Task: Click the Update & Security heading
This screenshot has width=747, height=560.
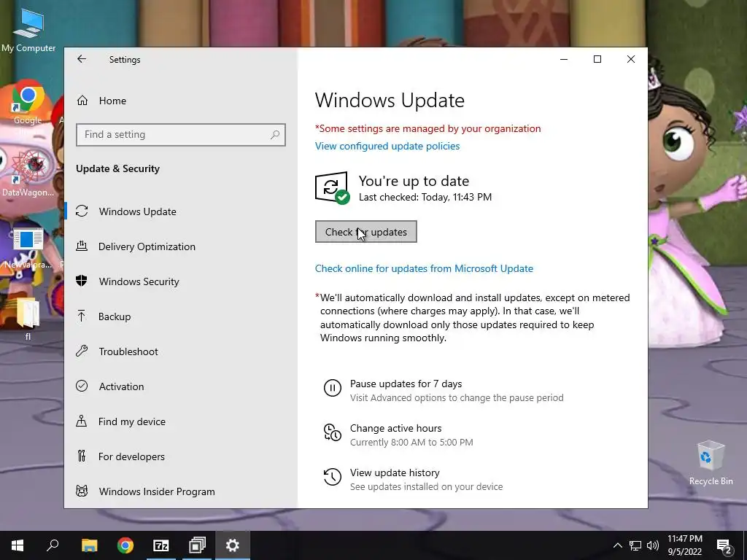Action: click(117, 168)
